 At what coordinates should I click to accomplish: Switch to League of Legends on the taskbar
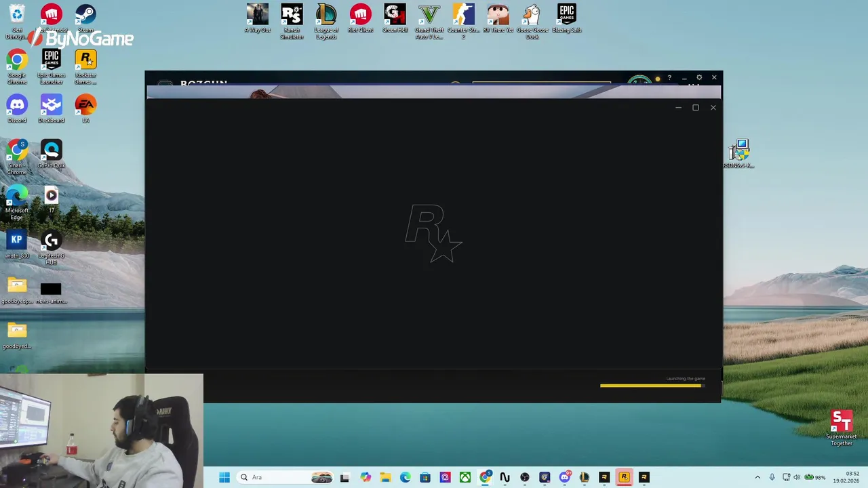584,477
